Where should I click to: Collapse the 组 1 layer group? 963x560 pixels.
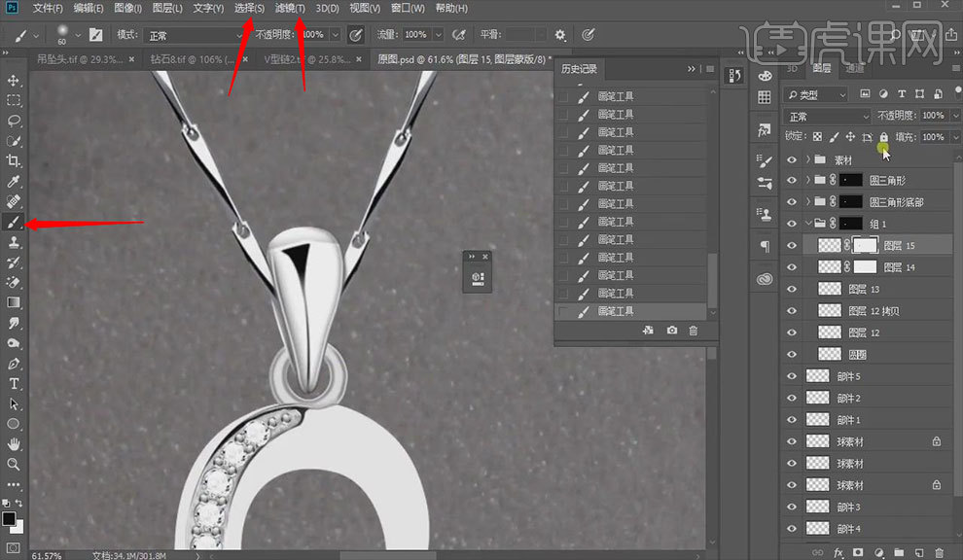pyautogui.click(x=807, y=224)
